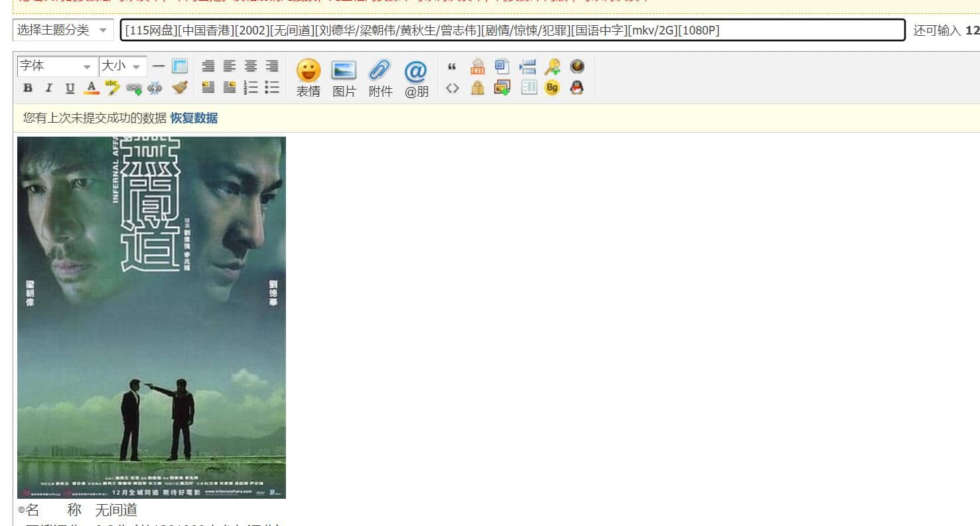Click the 您有上次未提交成功的数据 notice text

[95, 118]
